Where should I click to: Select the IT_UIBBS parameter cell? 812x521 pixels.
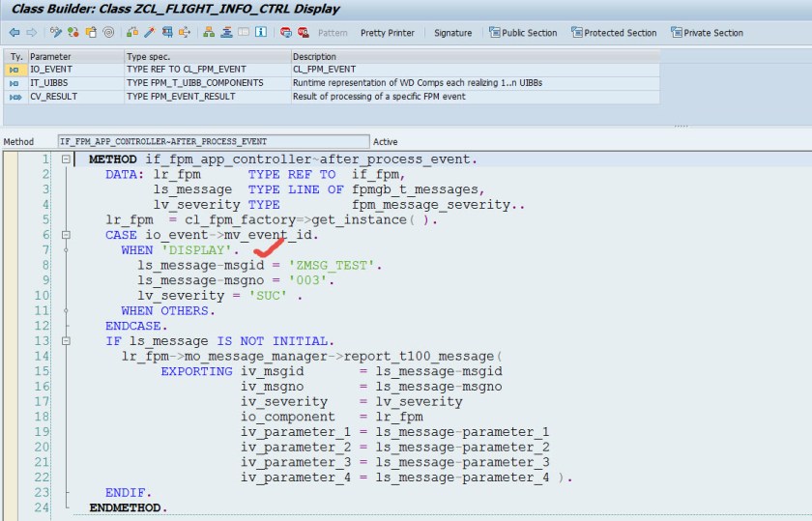76,83
